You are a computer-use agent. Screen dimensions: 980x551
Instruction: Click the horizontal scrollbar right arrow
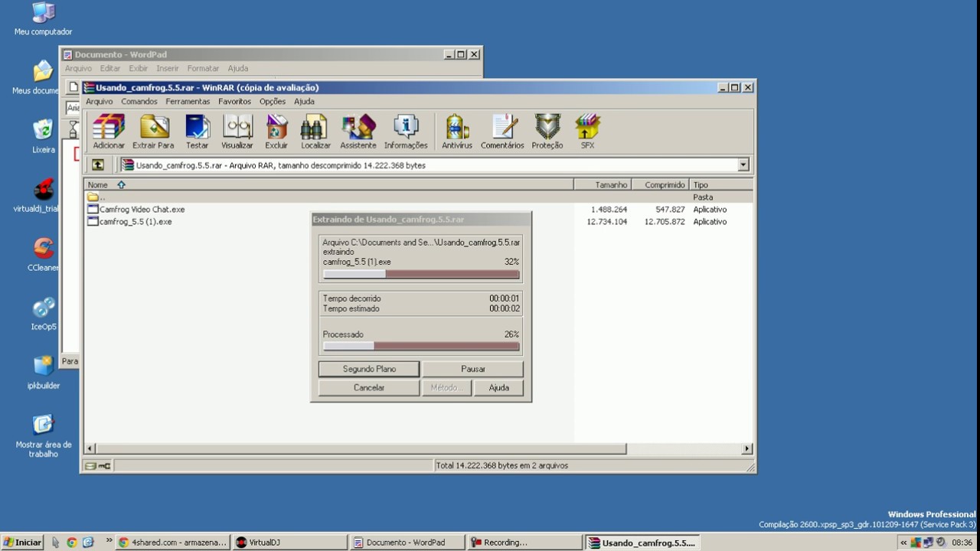747,448
